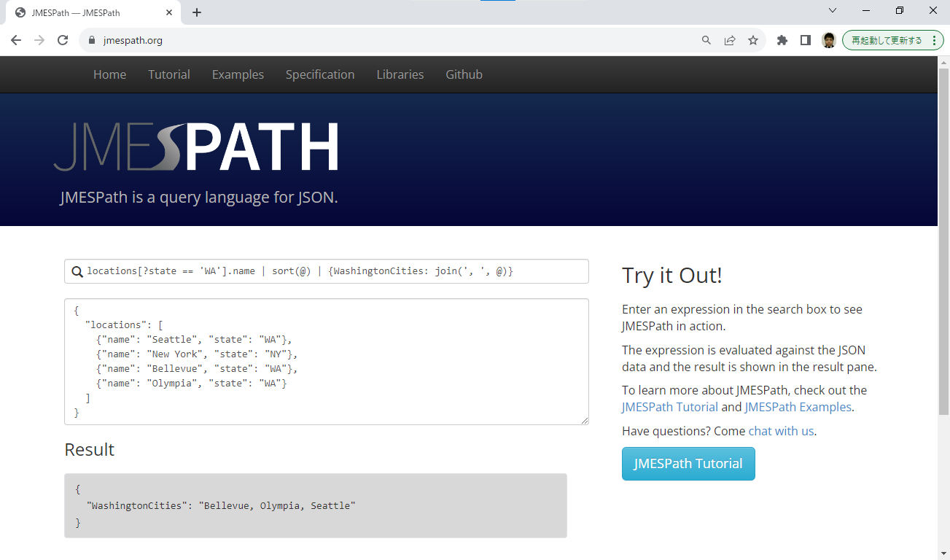Open the browser extensions puzzle icon
The height and width of the screenshot is (560, 950).
click(x=781, y=40)
